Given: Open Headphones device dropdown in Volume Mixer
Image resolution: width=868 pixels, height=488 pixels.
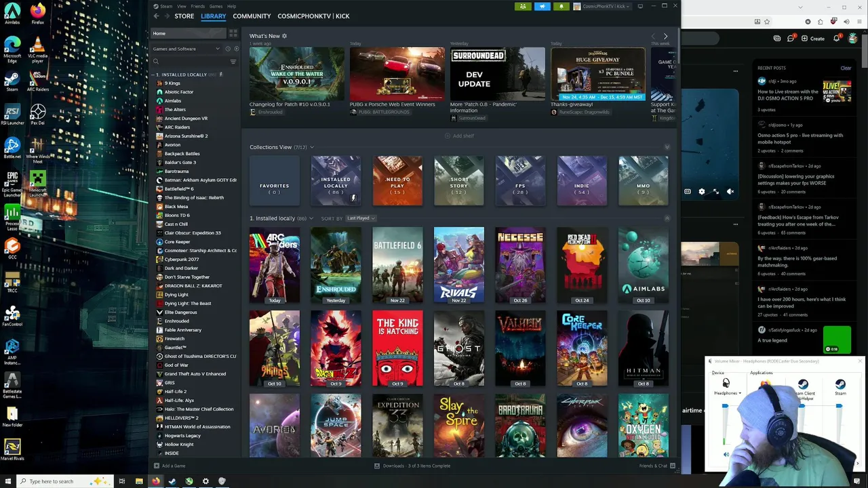Looking at the screenshot, I should (728, 393).
